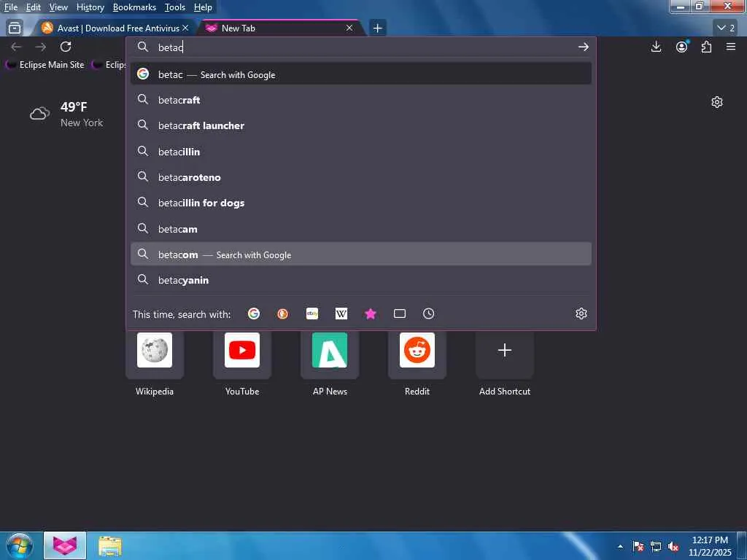
Task: Open the Extensions puzzle icon
Action: pos(706,47)
